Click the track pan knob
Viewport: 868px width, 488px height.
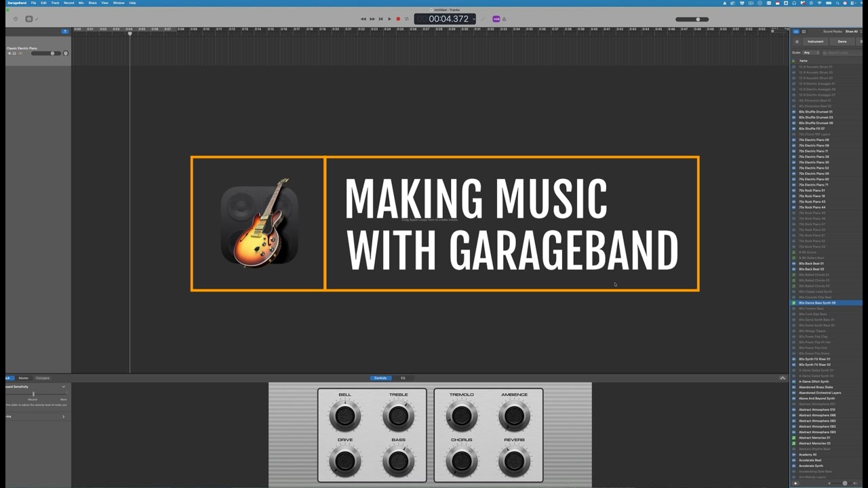(66, 54)
